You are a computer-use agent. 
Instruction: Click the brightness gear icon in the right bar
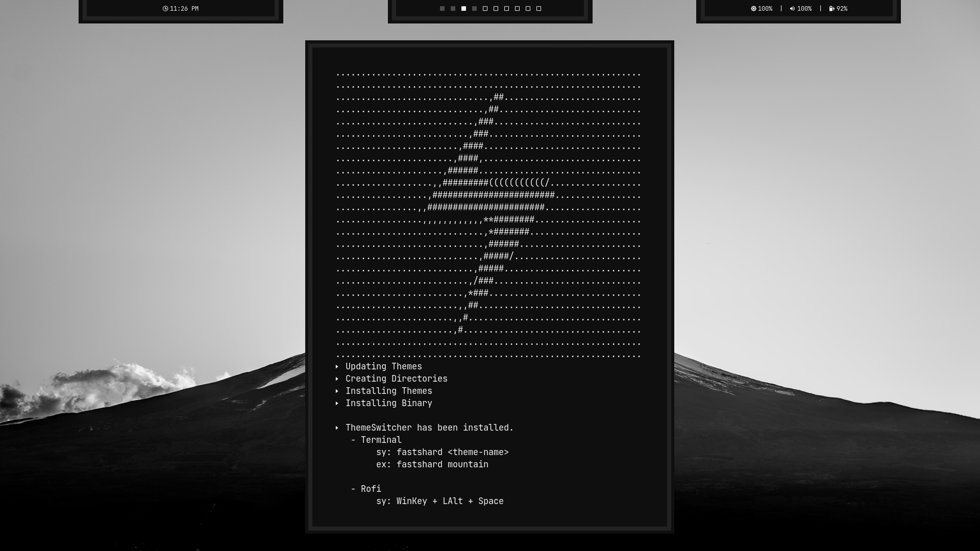[x=753, y=9]
